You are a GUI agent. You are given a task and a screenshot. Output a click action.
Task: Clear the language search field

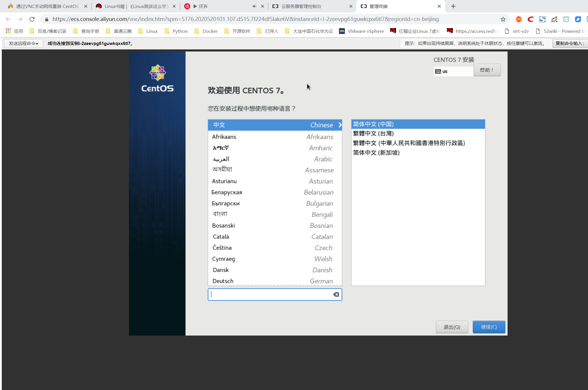[x=336, y=294]
